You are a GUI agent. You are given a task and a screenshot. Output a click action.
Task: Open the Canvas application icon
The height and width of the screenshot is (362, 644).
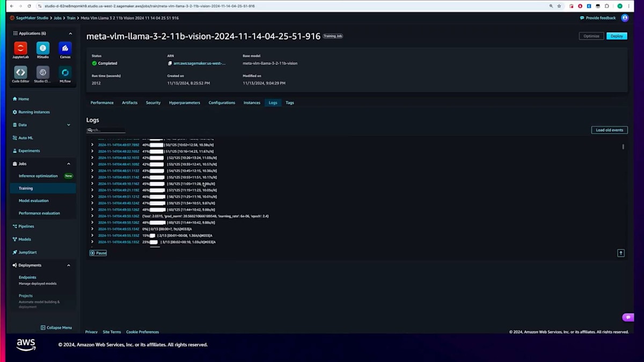click(65, 48)
